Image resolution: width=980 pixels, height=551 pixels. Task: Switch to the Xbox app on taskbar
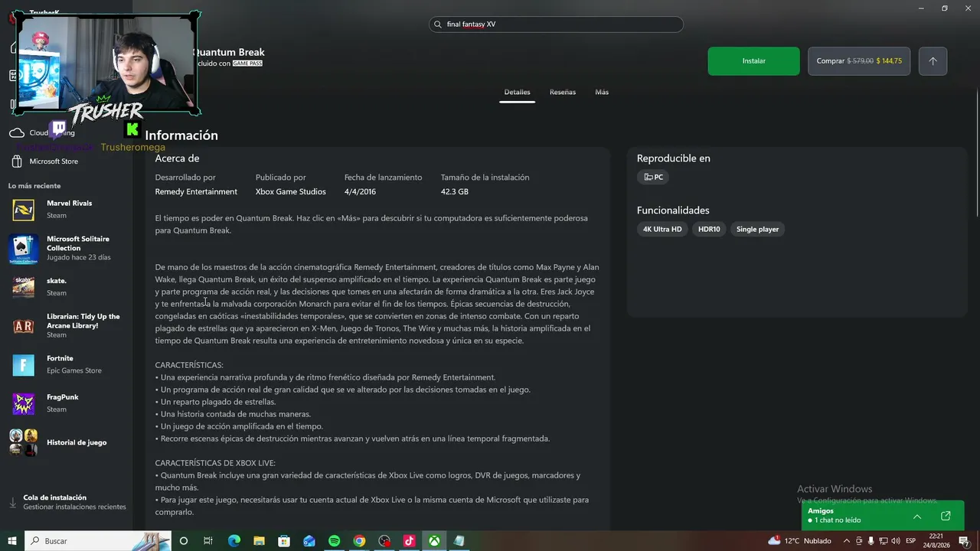(x=434, y=541)
